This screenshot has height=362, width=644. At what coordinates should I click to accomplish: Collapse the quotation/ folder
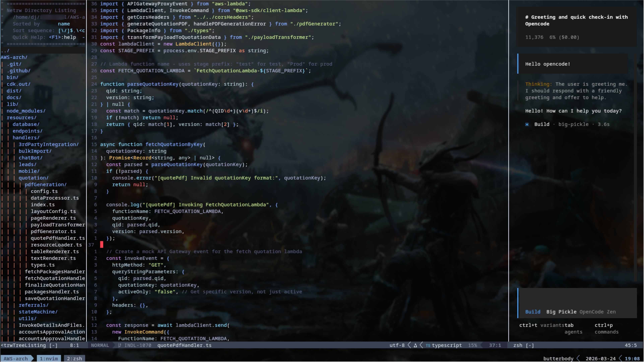(34, 178)
